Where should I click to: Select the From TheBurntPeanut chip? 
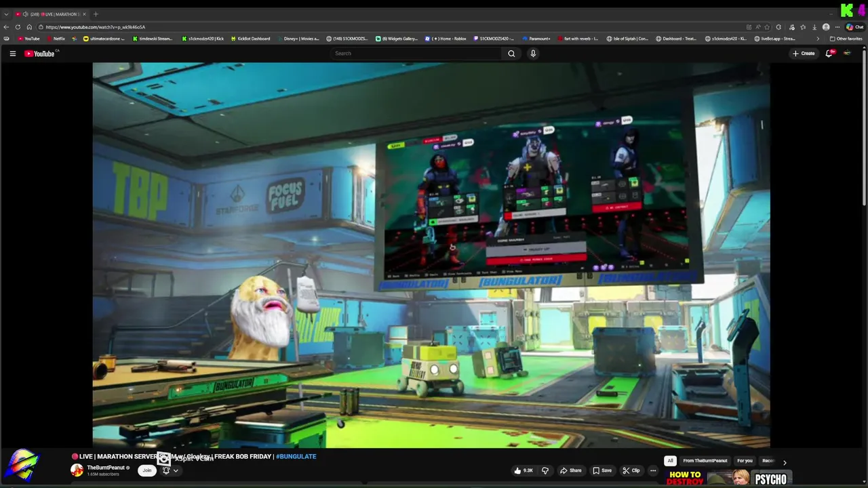click(705, 461)
